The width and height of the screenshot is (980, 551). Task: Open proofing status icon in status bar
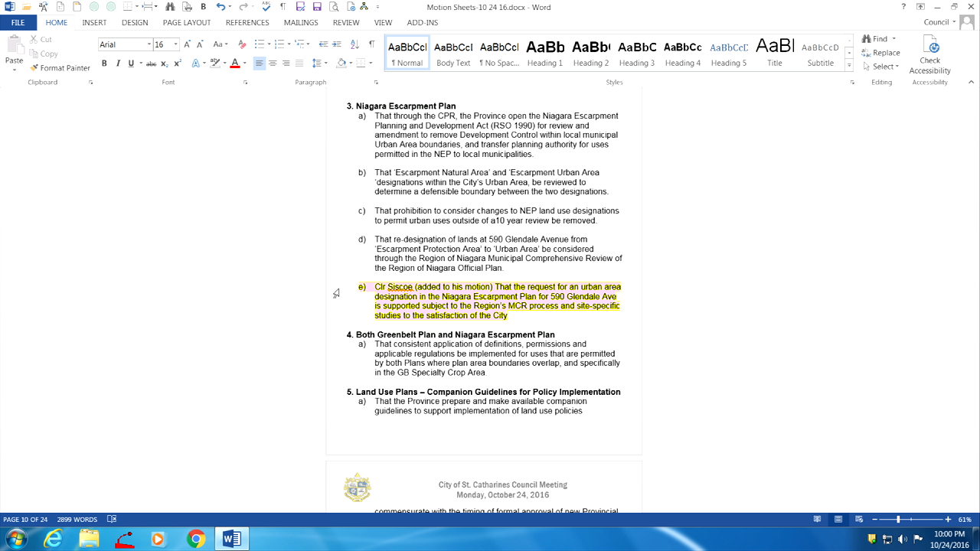(112, 519)
